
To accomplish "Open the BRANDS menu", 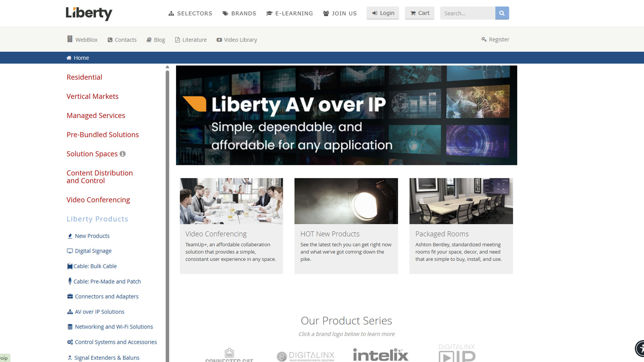I will (x=239, y=13).
